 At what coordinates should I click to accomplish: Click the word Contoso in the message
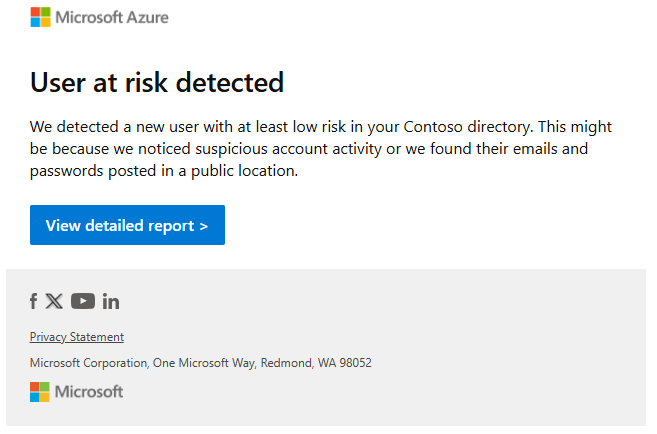point(435,127)
